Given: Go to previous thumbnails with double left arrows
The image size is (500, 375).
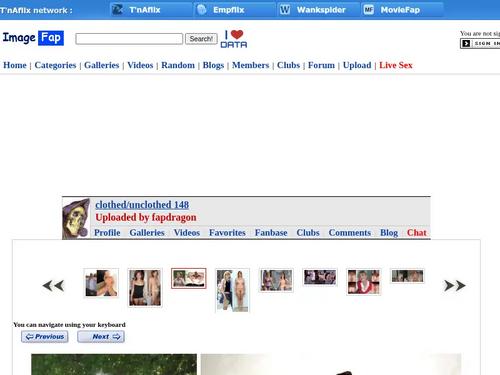Looking at the screenshot, I should tap(53, 286).
